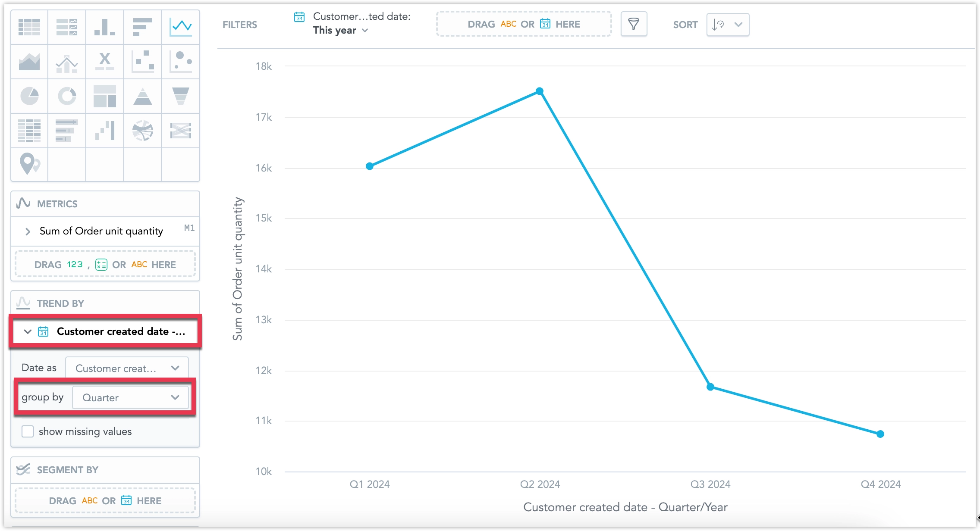
Task: Choose the funnel chart visualization
Action: pos(181,96)
